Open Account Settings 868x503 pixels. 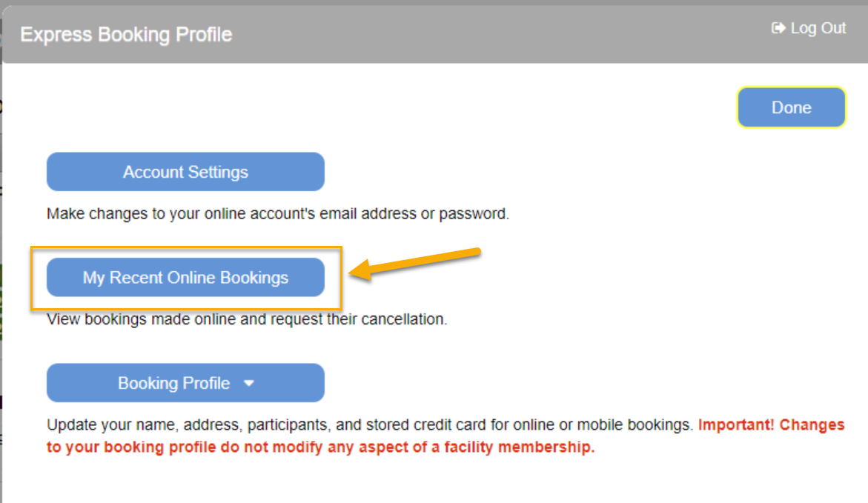pos(185,172)
